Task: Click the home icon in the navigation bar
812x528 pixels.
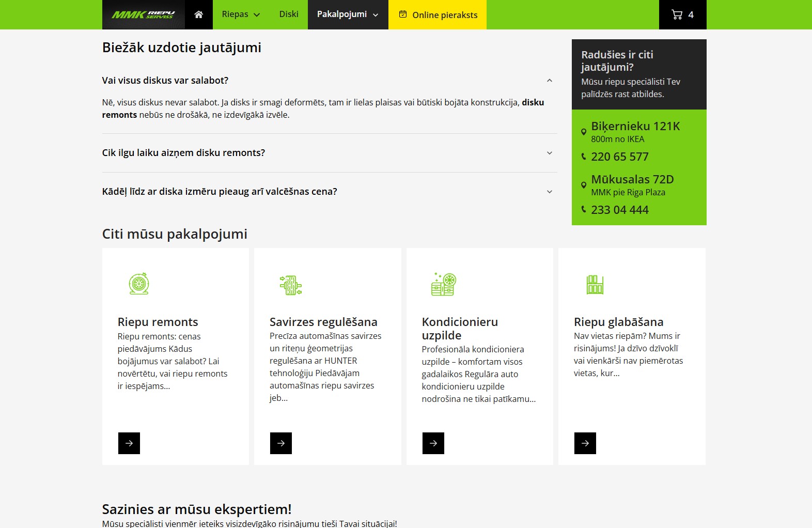Action: pyautogui.click(x=198, y=14)
